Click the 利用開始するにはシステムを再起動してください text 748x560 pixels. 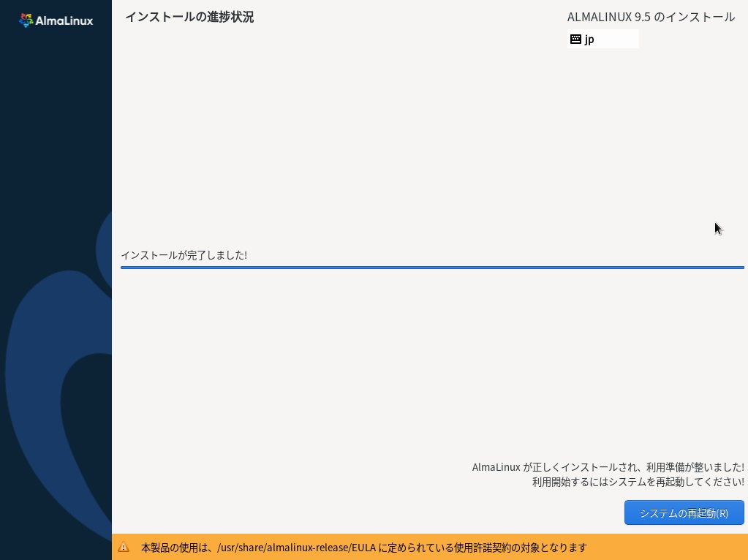(638, 482)
